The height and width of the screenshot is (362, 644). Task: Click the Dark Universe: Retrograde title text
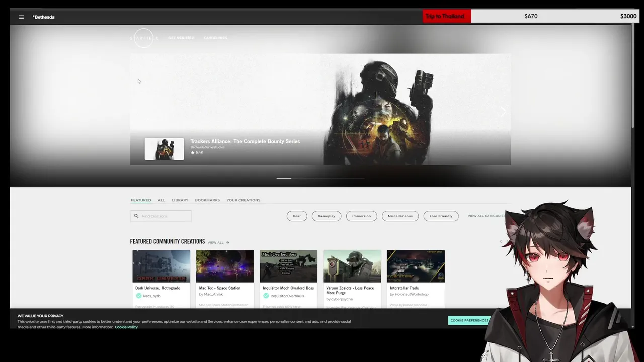pos(157,288)
